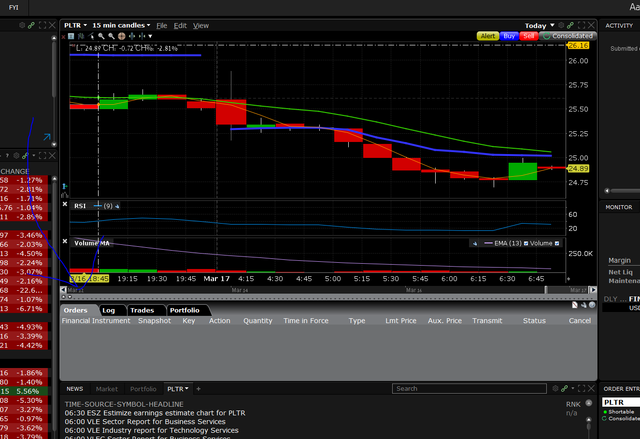Open the View menu in chart
This screenshot has height=439, width=640.
[201, 26]
